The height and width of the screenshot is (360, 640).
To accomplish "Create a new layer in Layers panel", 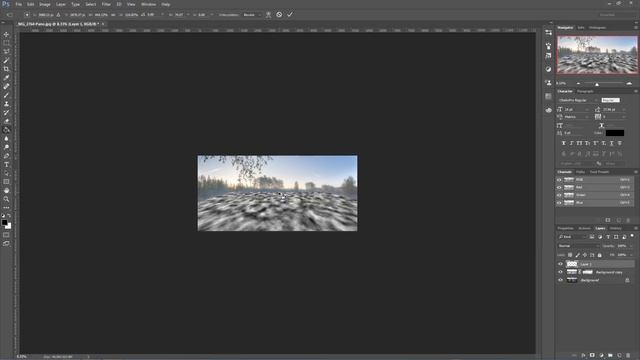I will (x=619, y=356).
